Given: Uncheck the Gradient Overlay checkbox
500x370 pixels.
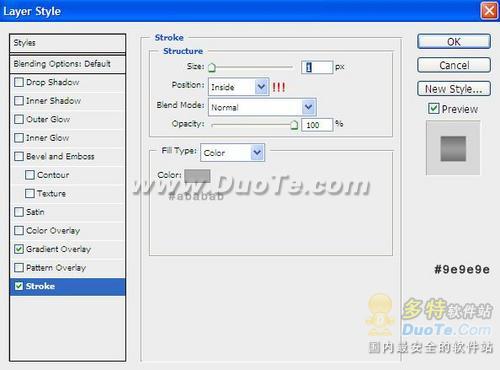Looking at the screenshot, I should tap(19, 249).
